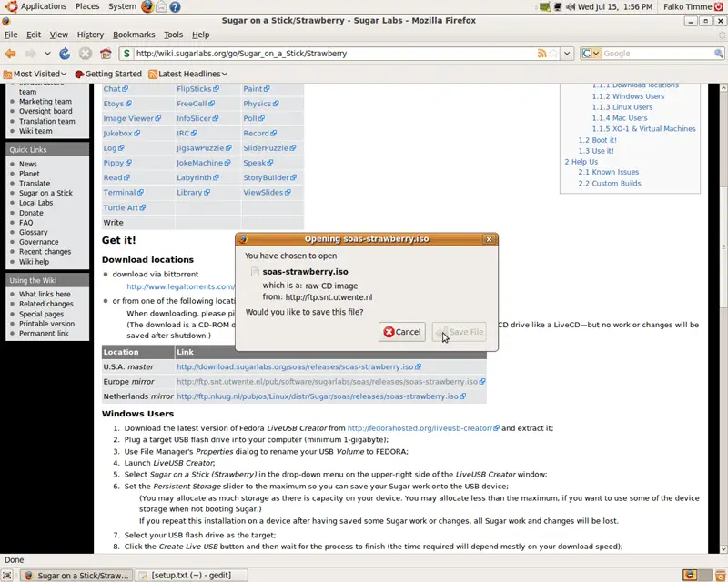Click the address bar URL field

[334, 54]
